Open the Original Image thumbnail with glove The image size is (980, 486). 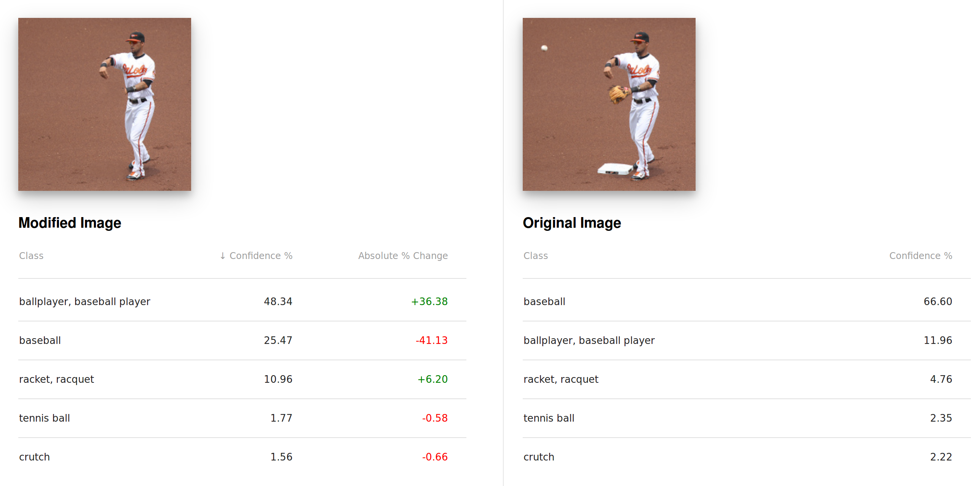(609, 104)
